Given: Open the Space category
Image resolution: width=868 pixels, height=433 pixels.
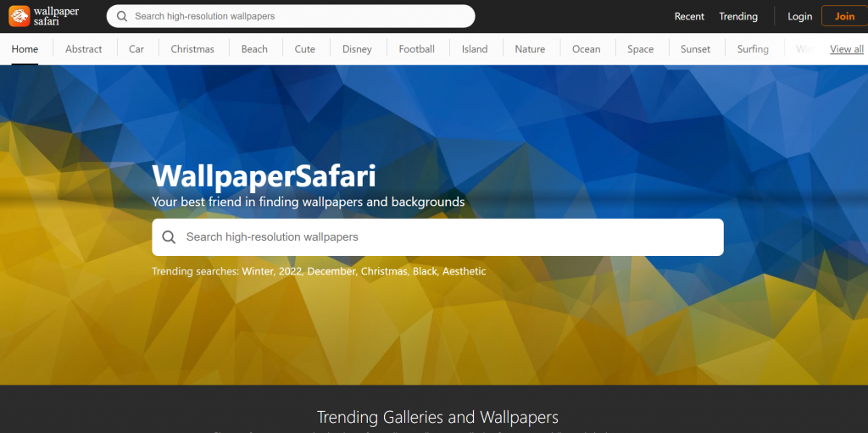Looking at the screenshot, I should point(640,49).
